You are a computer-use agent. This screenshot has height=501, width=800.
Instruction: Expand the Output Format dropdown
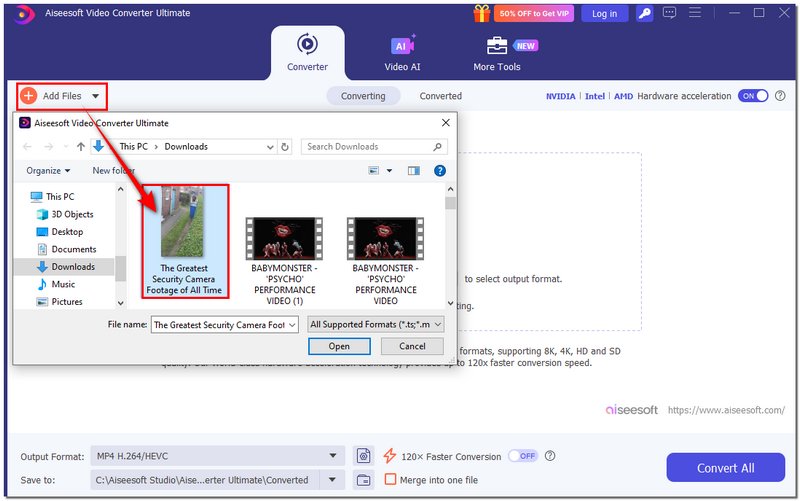(x=333, y=456)
